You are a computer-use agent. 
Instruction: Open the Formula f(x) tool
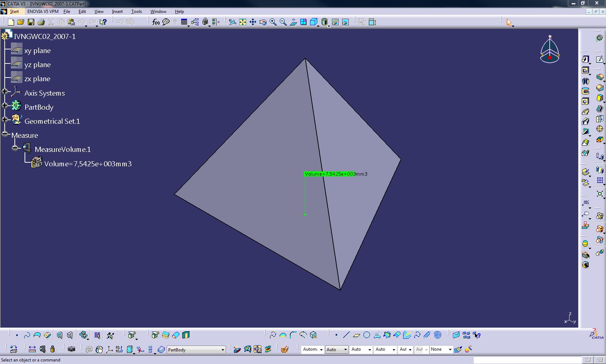tap(156, 22)
